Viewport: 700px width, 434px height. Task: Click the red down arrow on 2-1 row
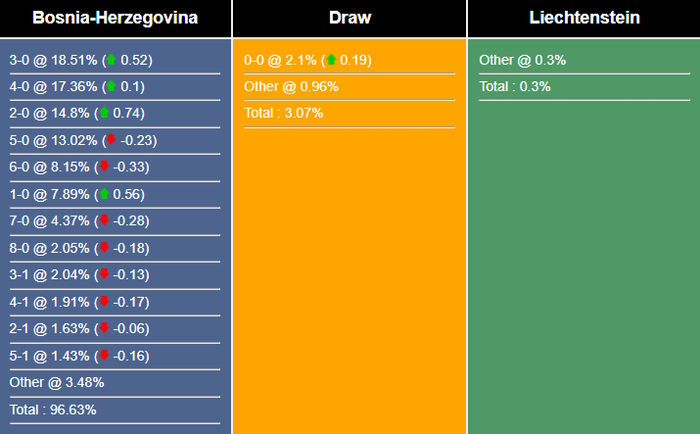click(103, 329)
